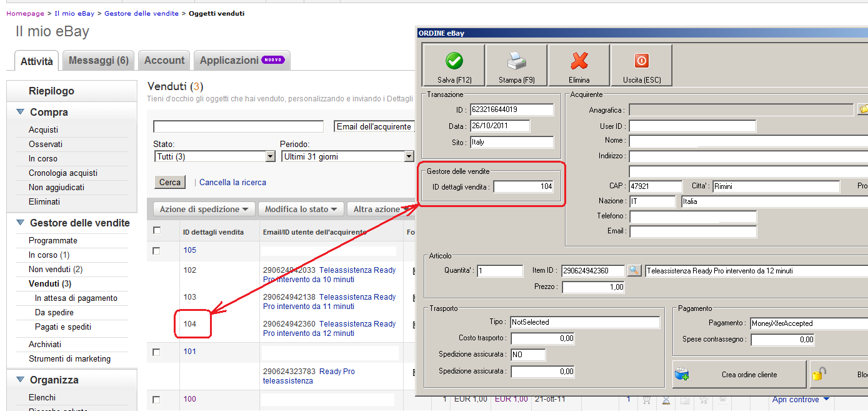Open Teleassistenza Ready Pro 10 minuti item link
Viewport: 868px width, 411px height.
[329, 275]
